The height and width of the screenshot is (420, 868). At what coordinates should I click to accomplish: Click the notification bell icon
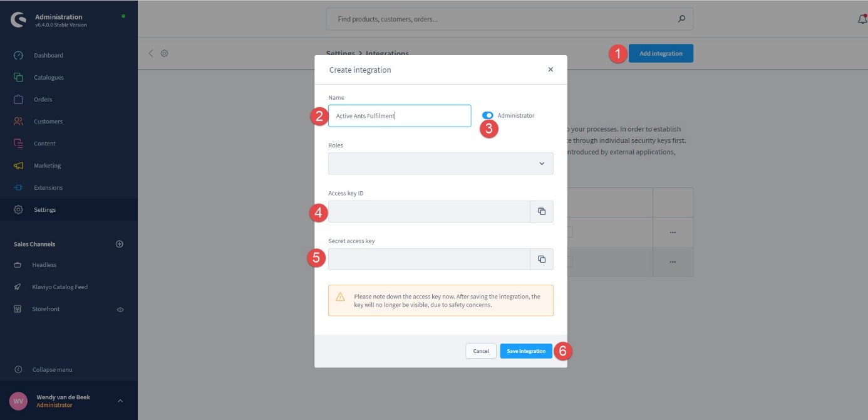862,19
